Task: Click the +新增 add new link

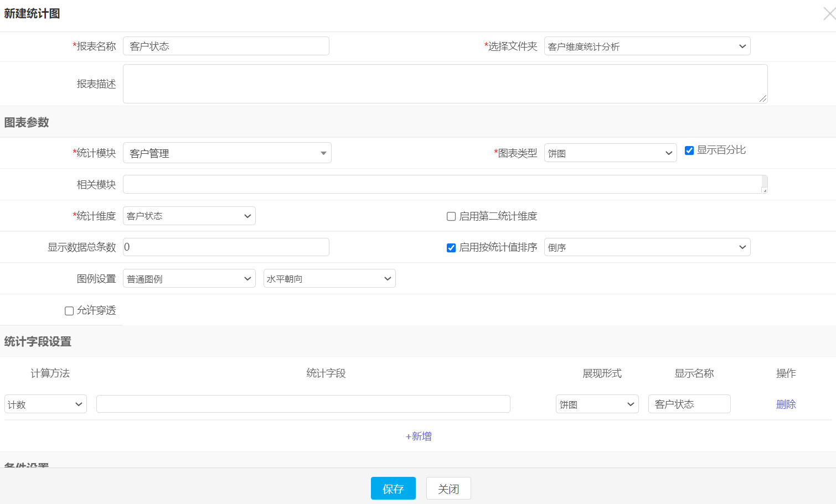Action: [419, 436]
